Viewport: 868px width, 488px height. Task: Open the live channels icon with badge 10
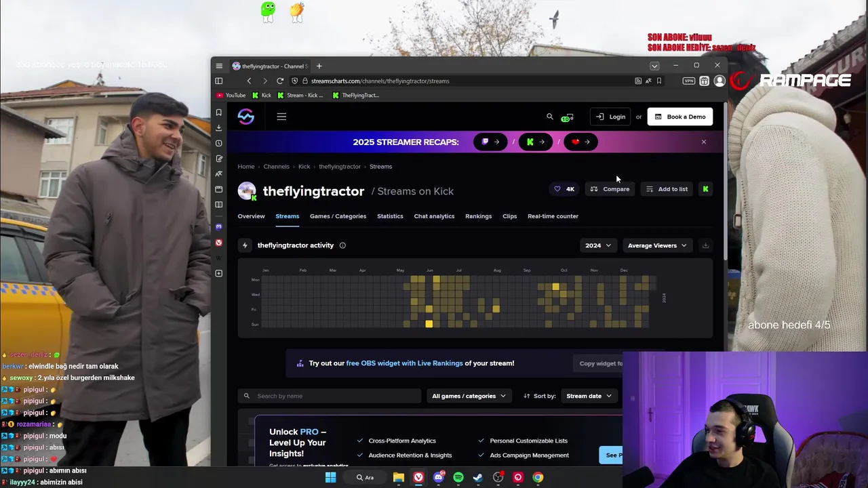coord(568,117)
